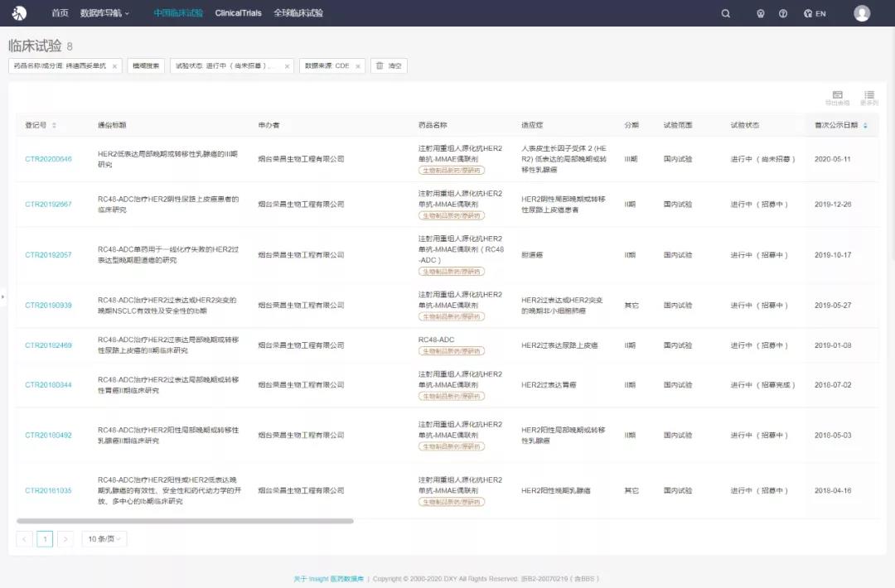
Task: Switch language to EN
Action: [815, 13]
